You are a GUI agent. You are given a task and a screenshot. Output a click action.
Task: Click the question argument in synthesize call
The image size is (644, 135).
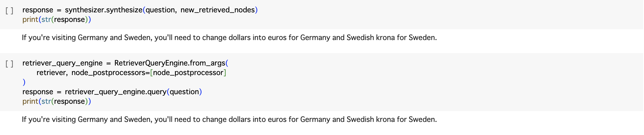(x=160, y=10)
